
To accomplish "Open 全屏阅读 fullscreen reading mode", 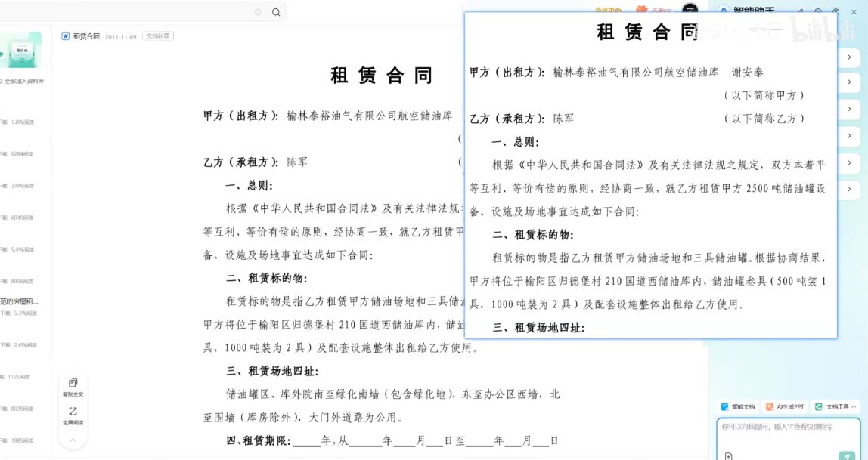I will tap(73, 410).
